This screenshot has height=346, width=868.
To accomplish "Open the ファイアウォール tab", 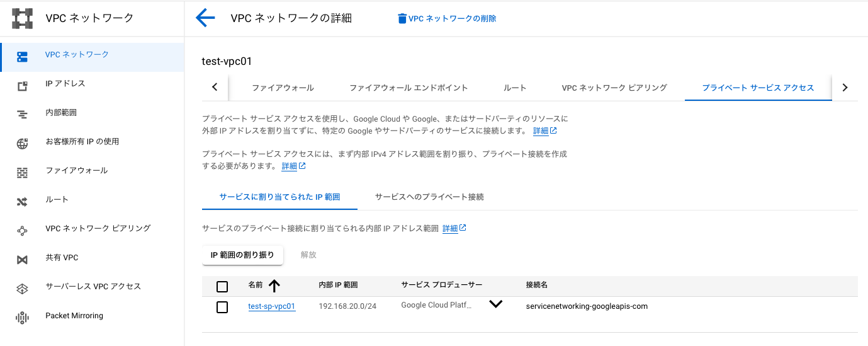I will pyautogui.click(x=283, y=88).
